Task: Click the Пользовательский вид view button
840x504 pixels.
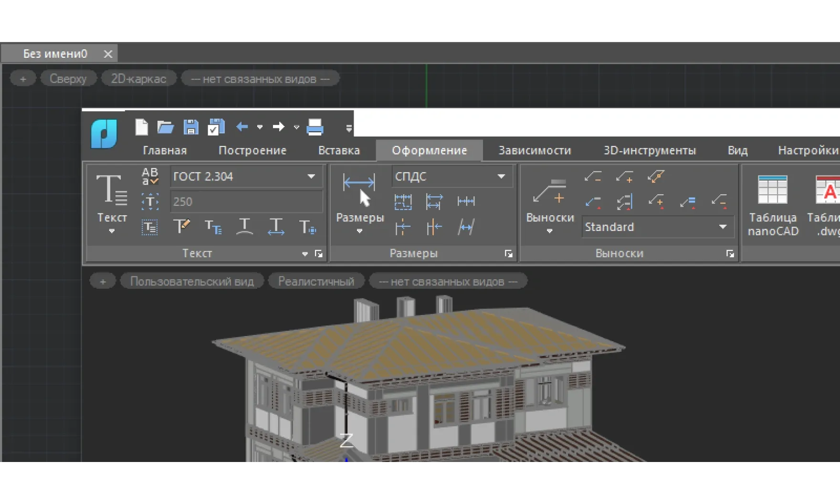Action: (192, 282)
